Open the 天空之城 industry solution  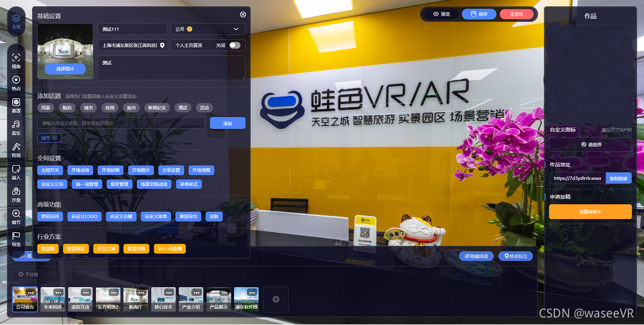106,248
